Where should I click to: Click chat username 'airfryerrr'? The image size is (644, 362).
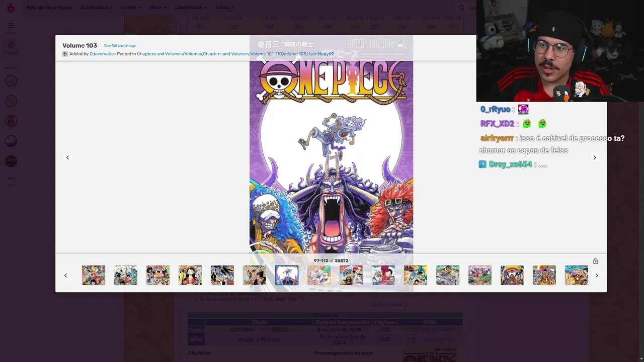[x=497, y=138]
